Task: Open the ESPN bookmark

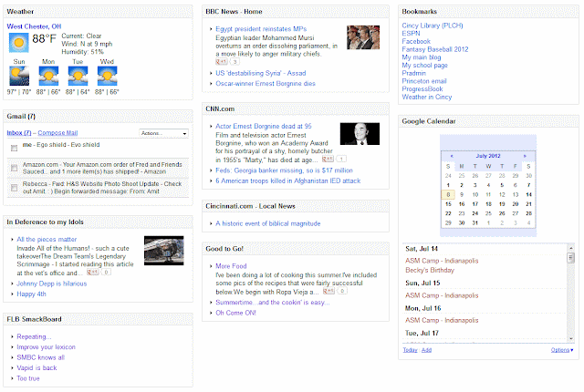Action: (x=411, y=34)
